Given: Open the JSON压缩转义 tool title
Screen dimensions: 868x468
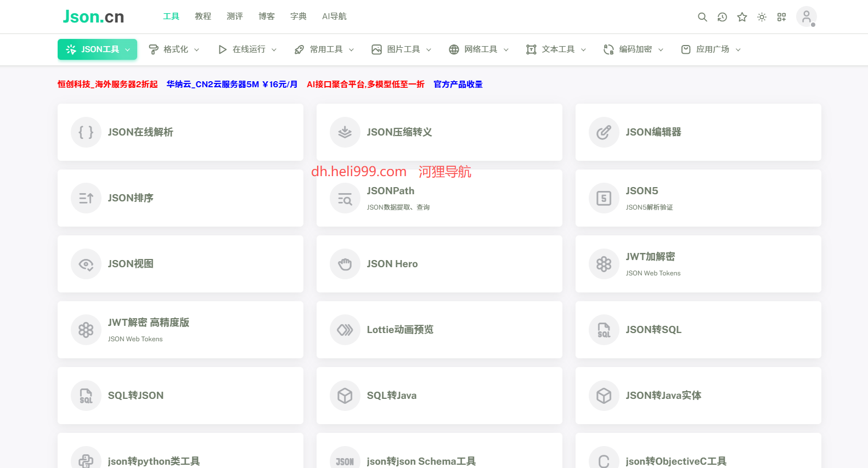Looking at the screenshot, I should click(399, 132).
